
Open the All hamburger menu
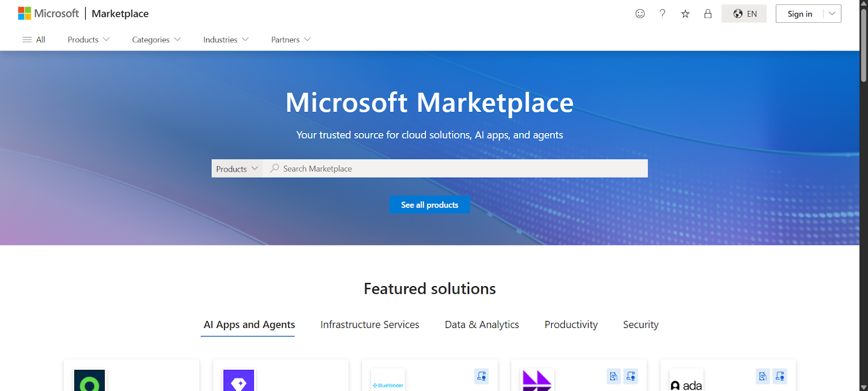pyautogui.click(x=34, y=40)
